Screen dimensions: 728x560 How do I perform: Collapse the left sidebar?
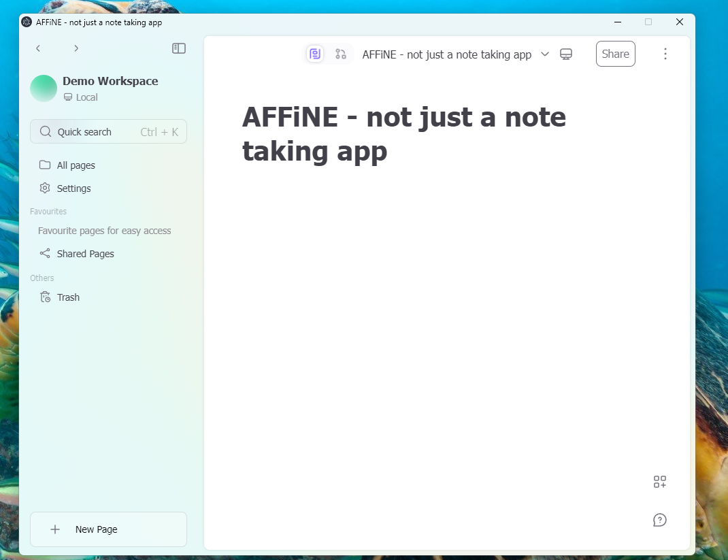tap(178, 48)
